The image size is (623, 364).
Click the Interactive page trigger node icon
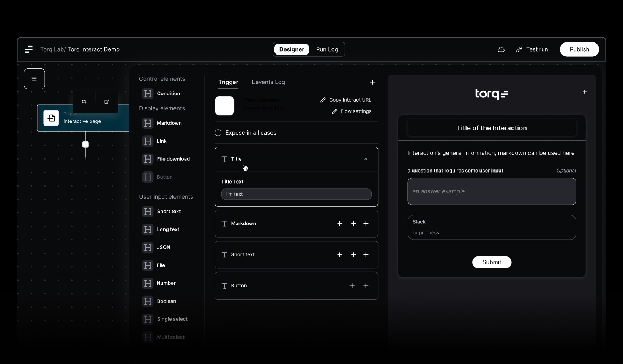tap(51, 118)
